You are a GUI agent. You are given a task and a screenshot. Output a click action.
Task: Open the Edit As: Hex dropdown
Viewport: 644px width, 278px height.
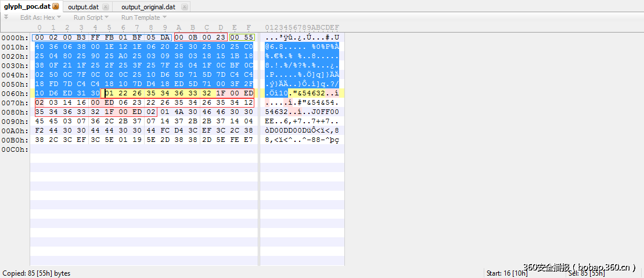click(40, 17)
